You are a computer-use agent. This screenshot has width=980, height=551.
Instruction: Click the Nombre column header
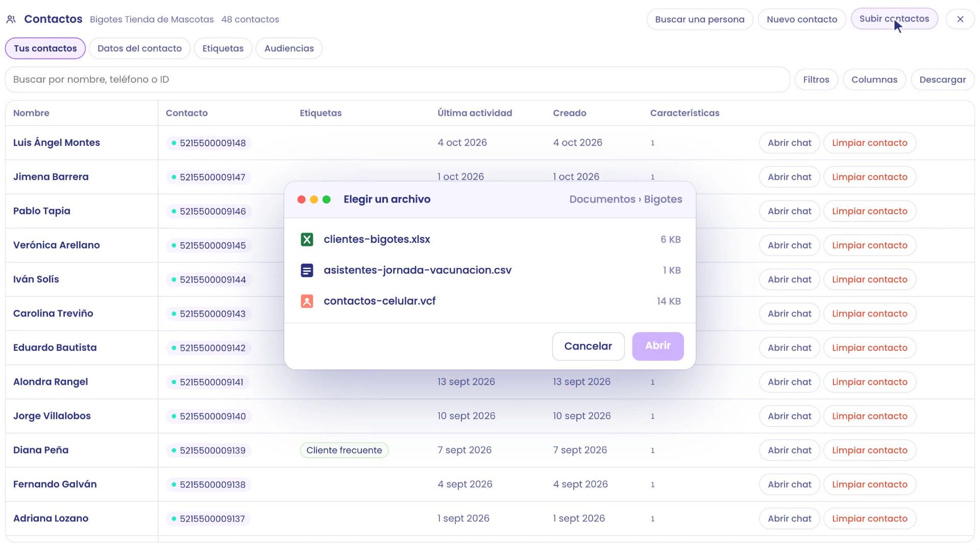31,113
